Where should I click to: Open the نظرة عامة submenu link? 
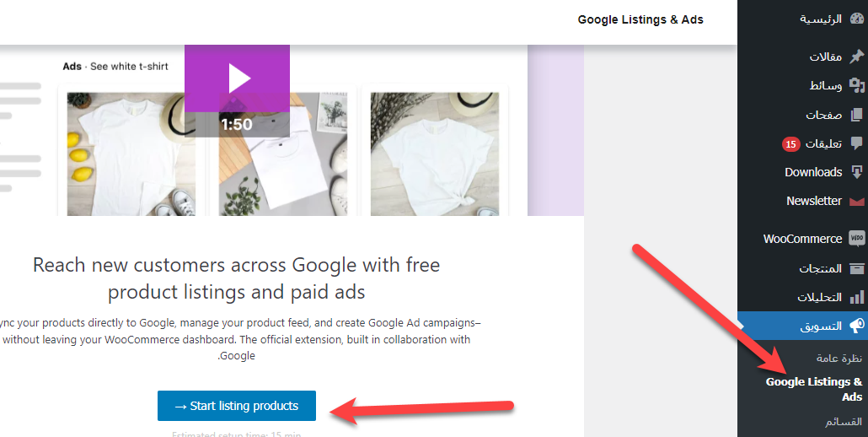839,359
